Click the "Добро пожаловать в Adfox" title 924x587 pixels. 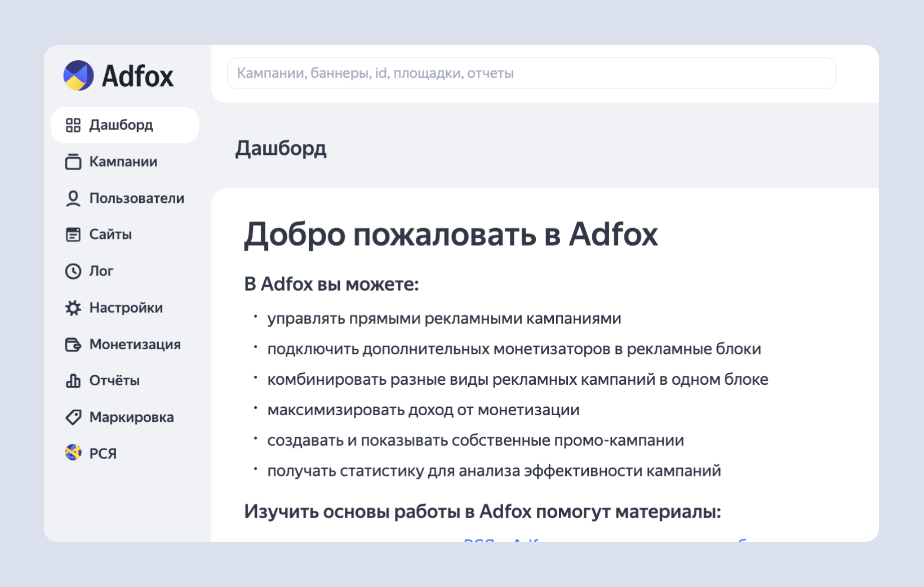pos(451,234)
